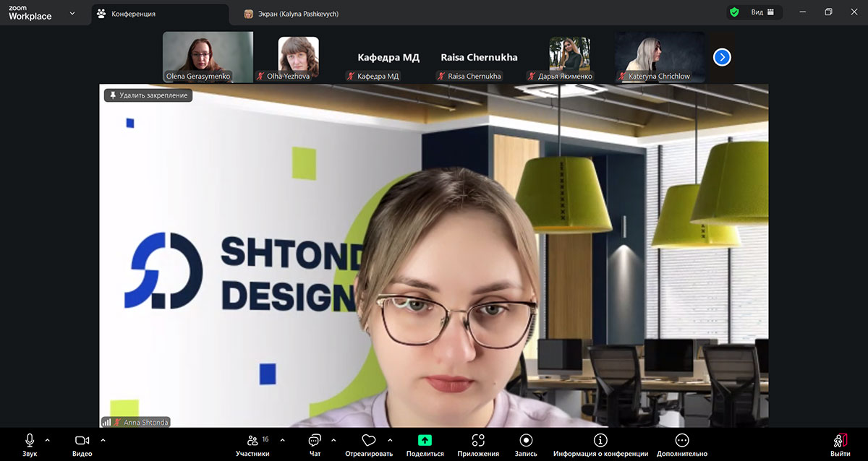Unpin video via Удалить закрепление
This screenshot has width=868, height=461.
148,95
